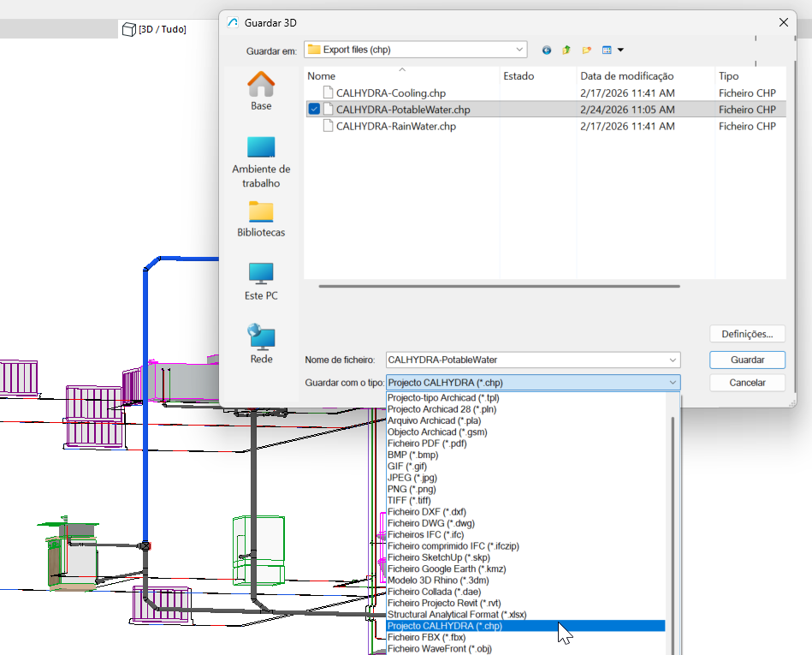Click the horizontal scrollbar in file list
The height and width of the screenshot is (655, 812).
tap(499, 287)
